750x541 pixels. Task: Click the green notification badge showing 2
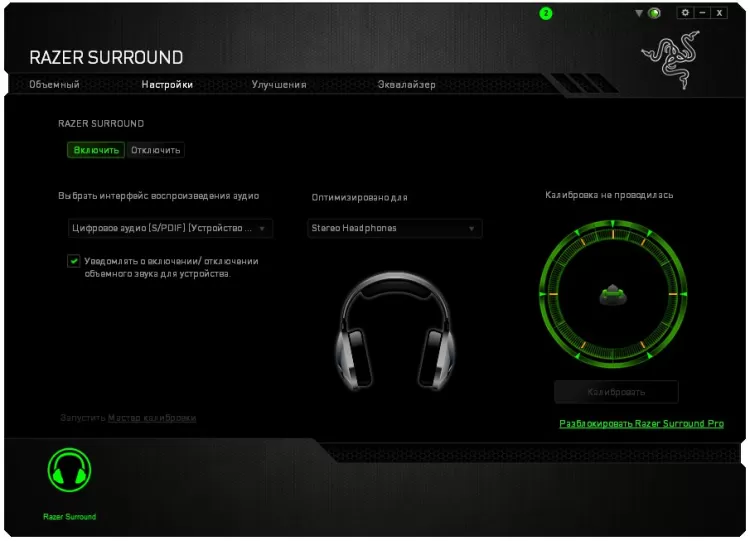click(x=546, y=13)
